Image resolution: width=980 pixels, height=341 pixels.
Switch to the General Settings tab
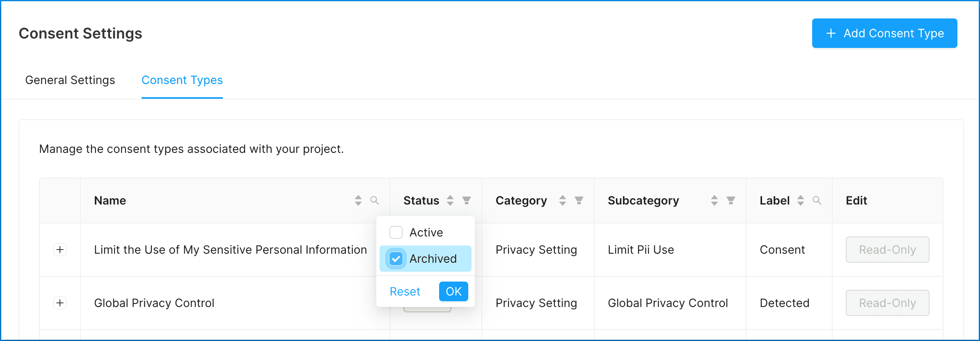pyautogui.click(x=70, y=80)
